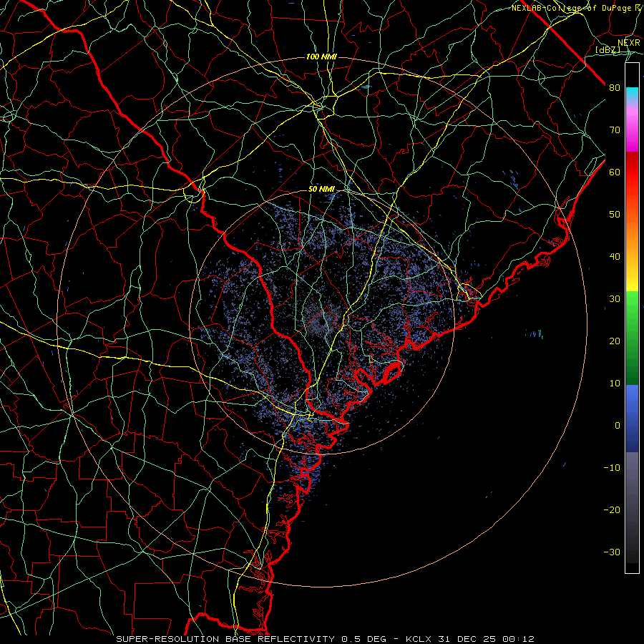Click the -20 value on the reflectivity scale
Image resolution: width=644 pixels, height=644 pixels.
pyautogui.click(x=612, y=509)
